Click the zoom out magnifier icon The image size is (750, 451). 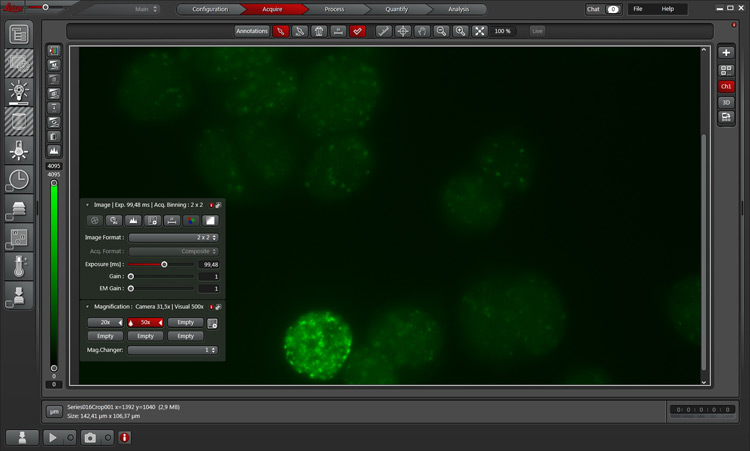pyautogui.click(x=441, y=31)
